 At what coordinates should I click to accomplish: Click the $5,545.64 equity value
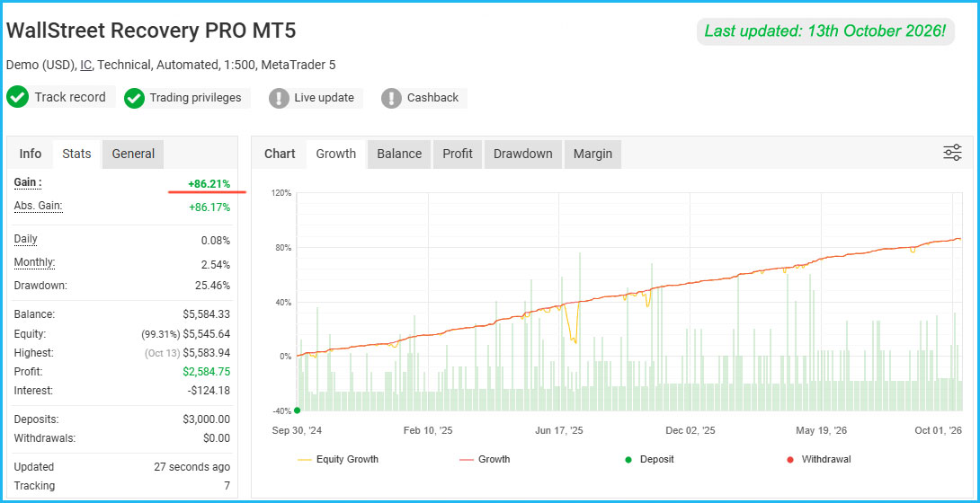point(207,334)
